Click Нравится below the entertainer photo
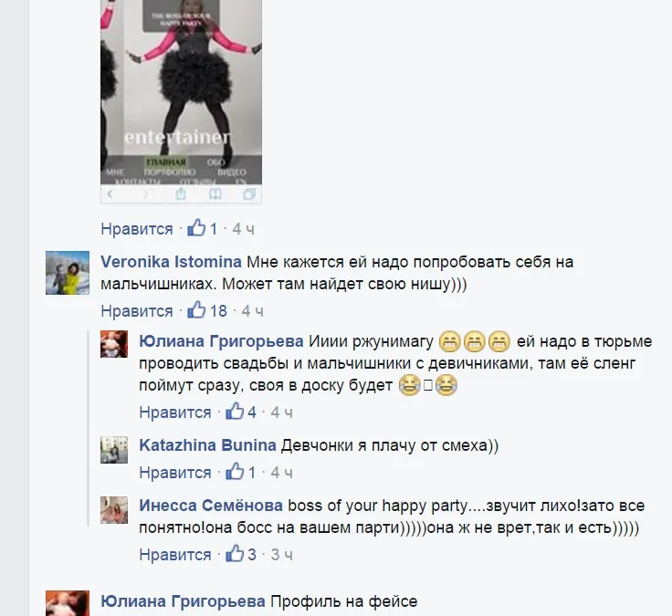Screen dimensions: 672x616 [137, 229]
